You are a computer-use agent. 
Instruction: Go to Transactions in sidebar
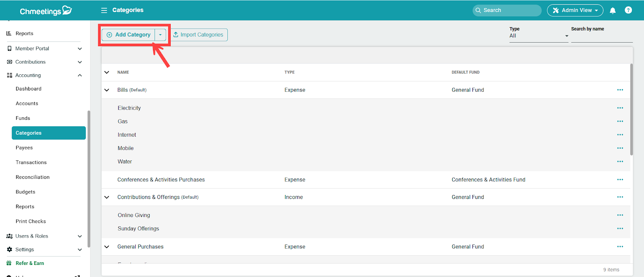coord(31,162)
